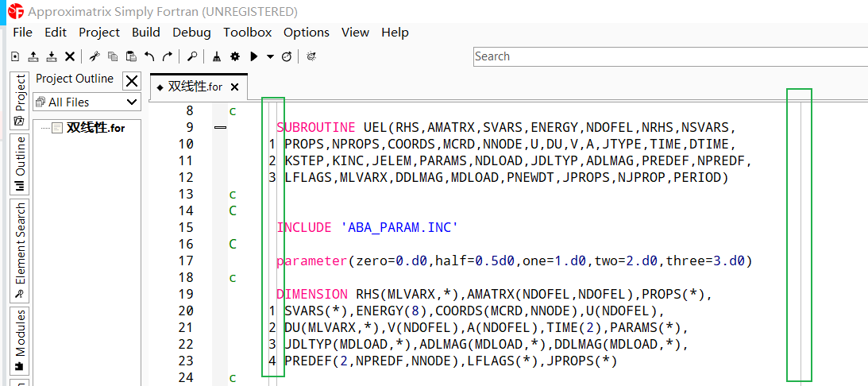Start debugging with the bug icon

[311, 56]
